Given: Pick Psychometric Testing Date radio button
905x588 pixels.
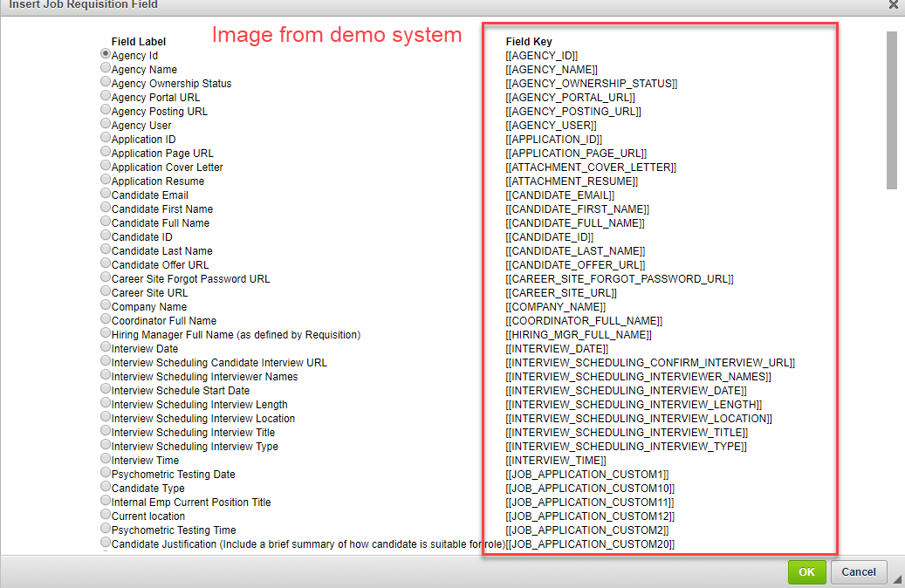Looking at the screenshot, I should [x=105, y=473].
